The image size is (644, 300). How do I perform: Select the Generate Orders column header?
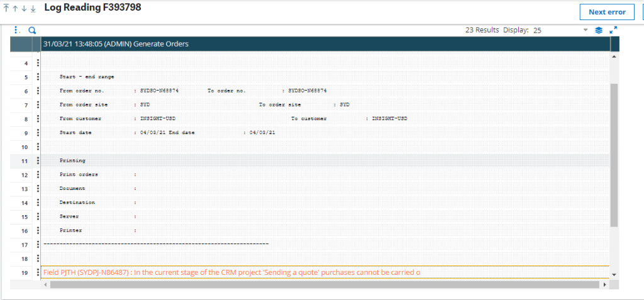point(116,44)
